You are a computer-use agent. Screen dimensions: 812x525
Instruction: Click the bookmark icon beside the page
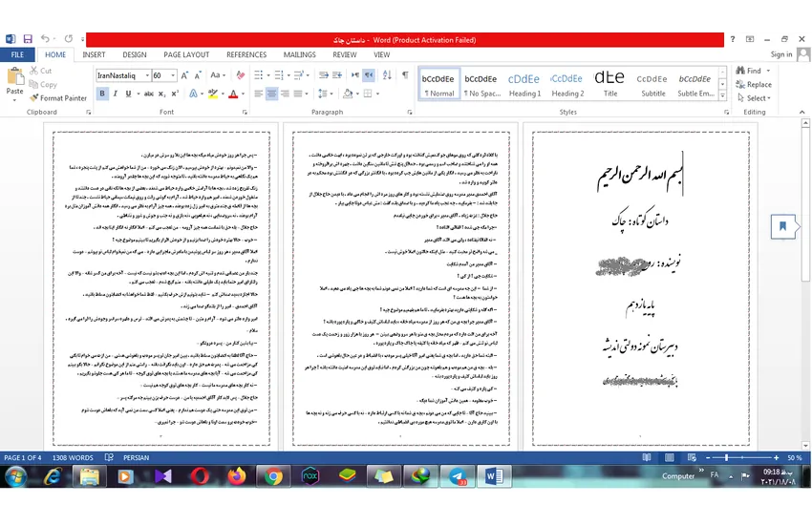click(783, 226)
